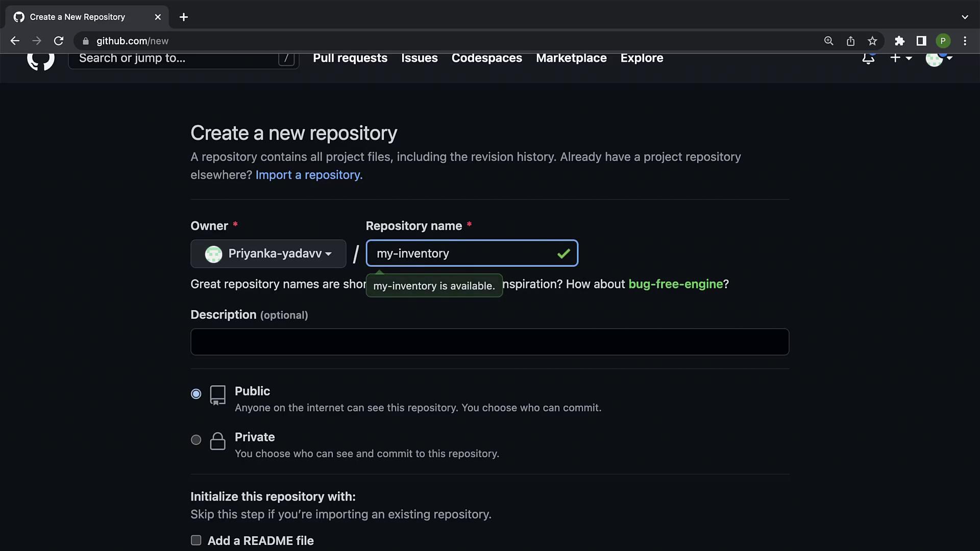Toggle the browser side panel icon

point(921,41)
